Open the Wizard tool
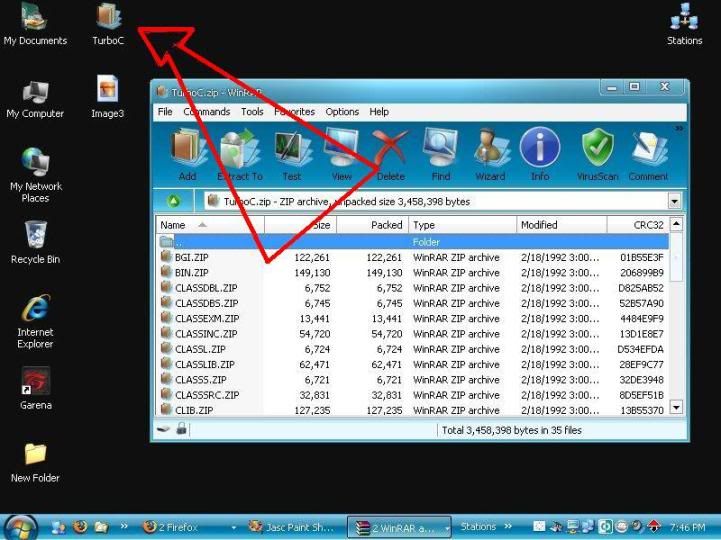This screenshot has width=721, height=540. [490, 154]
